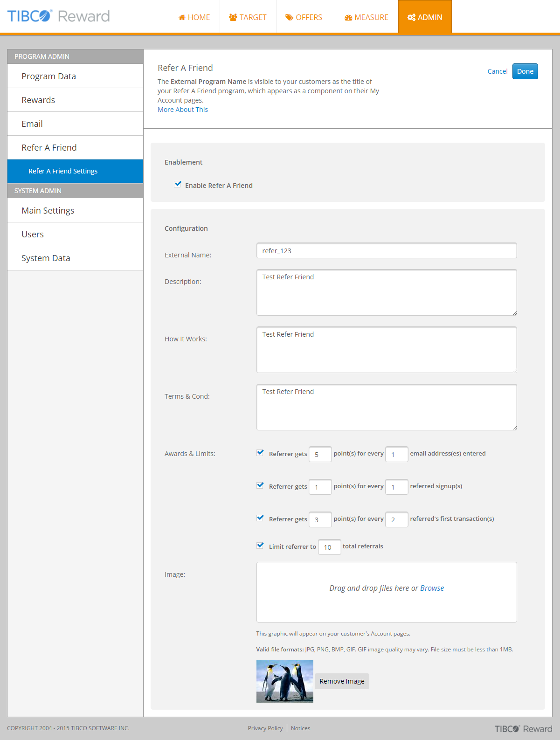560x740 pixels.
Task: Click the Measure dashboard gauge icon
Action: pyautogui.click(x=348, y=18)
